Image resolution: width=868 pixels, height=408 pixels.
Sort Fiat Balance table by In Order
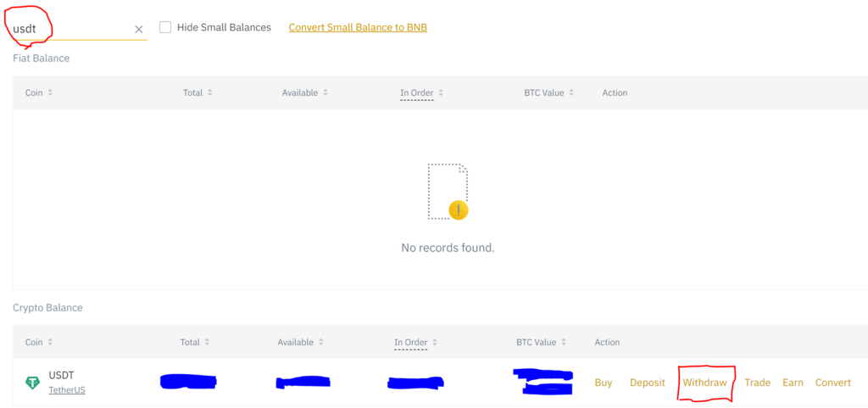coord(422,93)
